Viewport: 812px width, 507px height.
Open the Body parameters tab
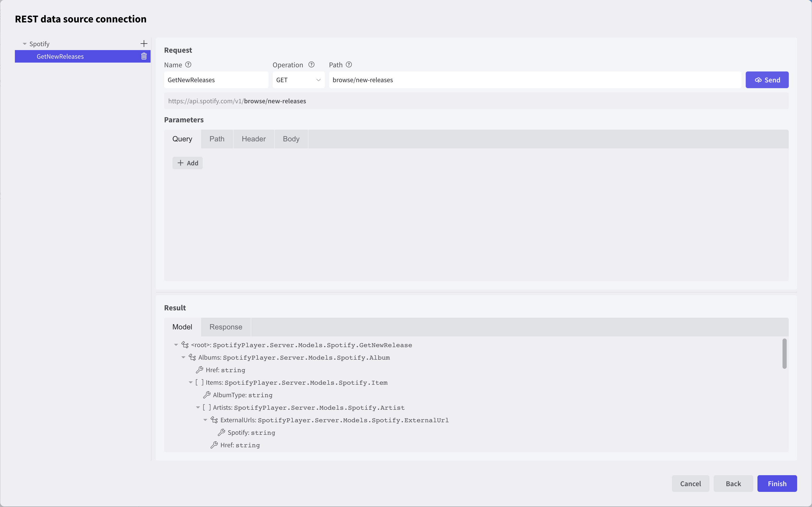(291, 139)
